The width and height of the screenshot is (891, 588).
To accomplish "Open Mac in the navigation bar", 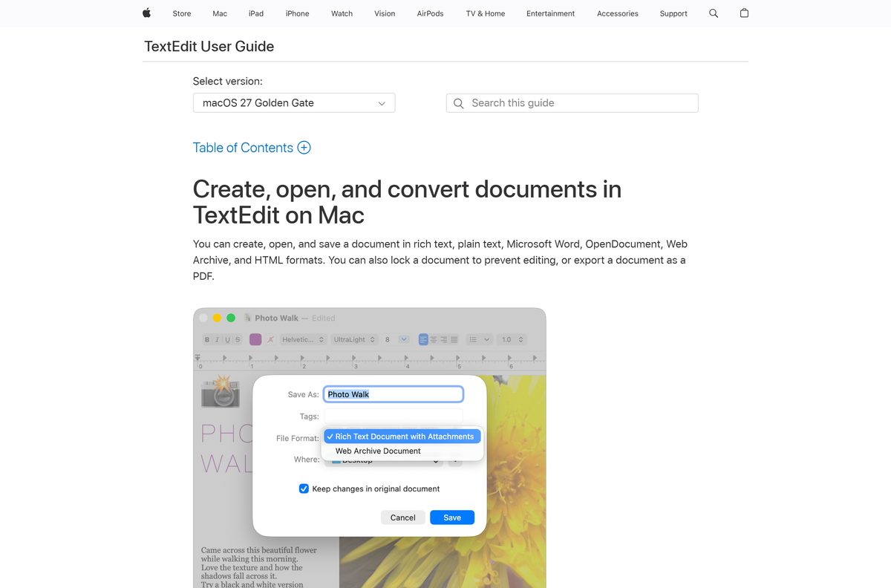I will coord(220,13).
